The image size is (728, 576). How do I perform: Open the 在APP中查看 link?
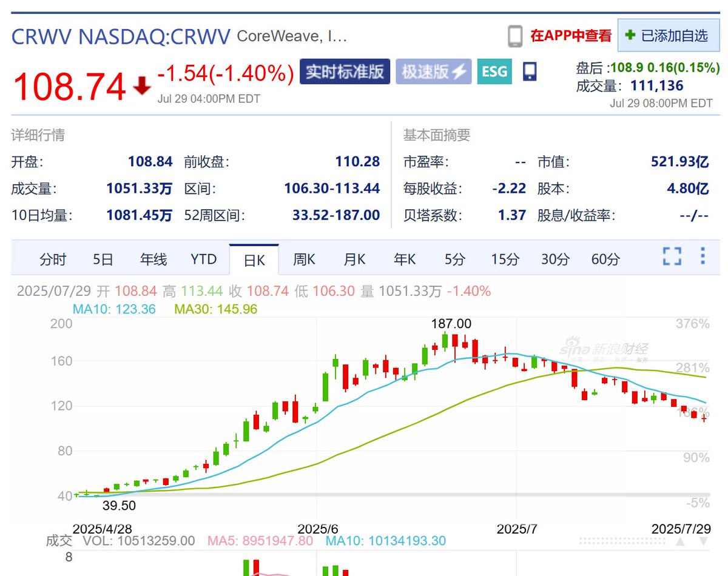[571, 36]
